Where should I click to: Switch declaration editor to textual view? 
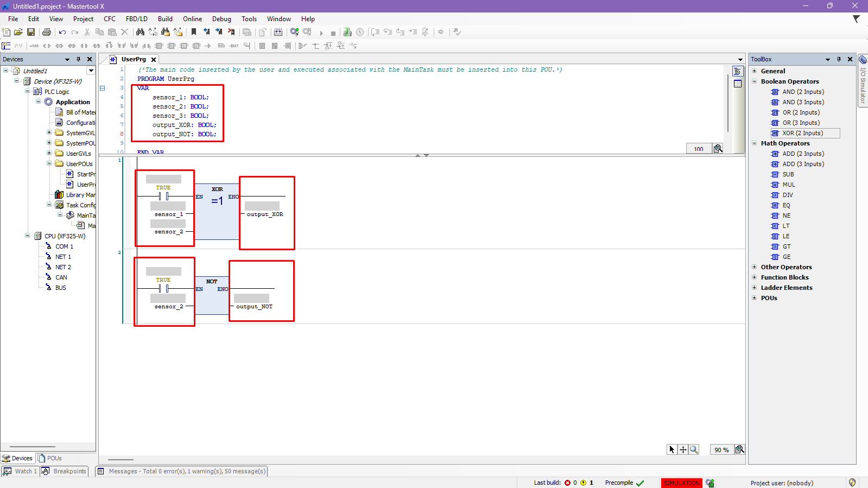tap(737, 72)
